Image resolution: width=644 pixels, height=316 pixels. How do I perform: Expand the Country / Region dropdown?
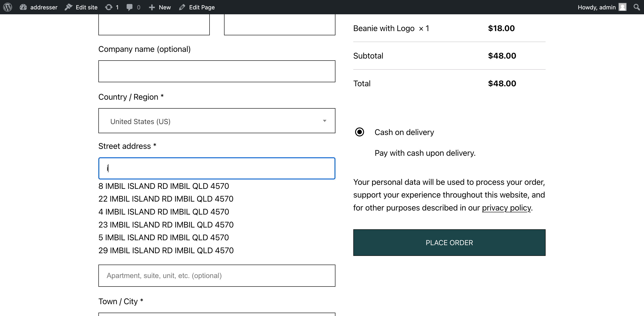[217, 121]
